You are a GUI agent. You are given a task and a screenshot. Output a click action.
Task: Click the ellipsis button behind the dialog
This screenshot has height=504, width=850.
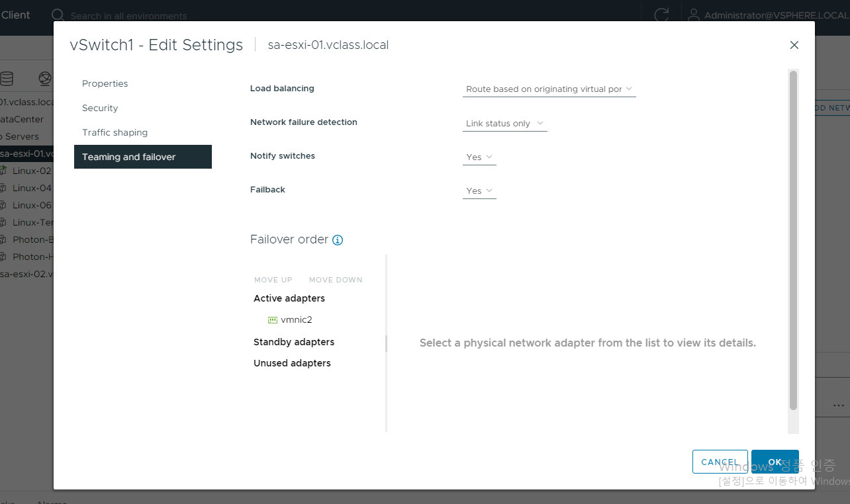click(x=840, y=404)
